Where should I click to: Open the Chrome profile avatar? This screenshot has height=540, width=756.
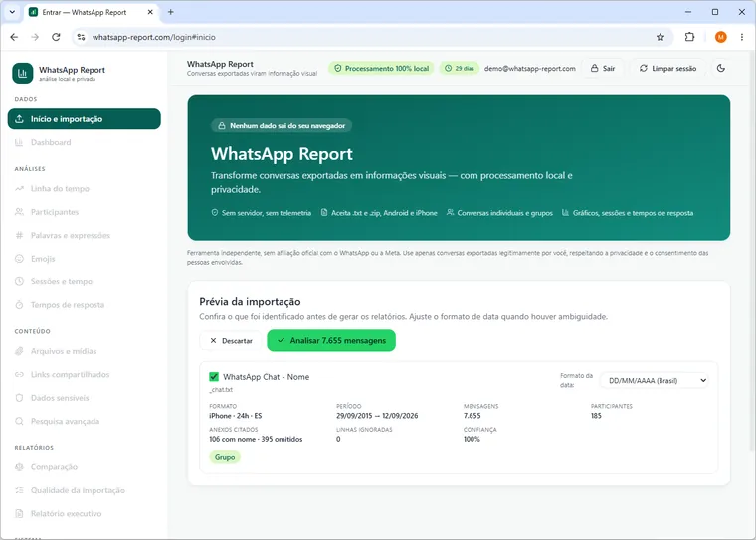[x=721, y=37]
